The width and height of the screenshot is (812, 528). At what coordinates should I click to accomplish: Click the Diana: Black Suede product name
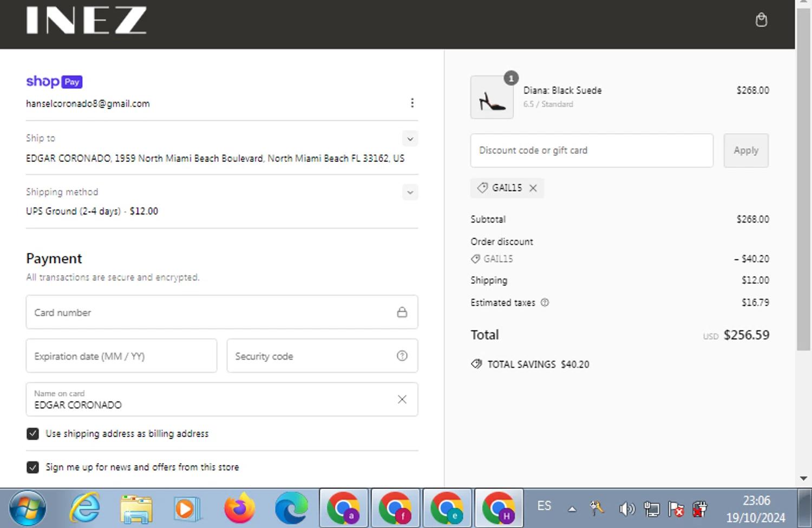click(562, 90)
